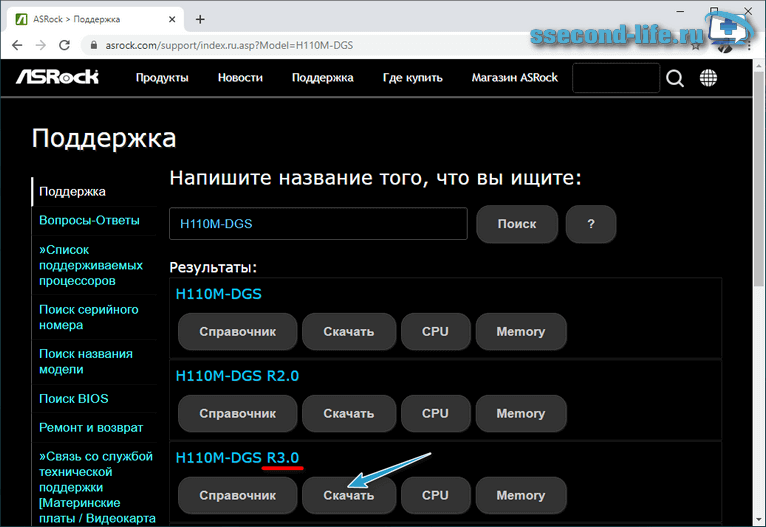Open Ремонт и возврат sidebar link
The width and height of the screenshot is (766, 527).
click(x=91, y=427)
